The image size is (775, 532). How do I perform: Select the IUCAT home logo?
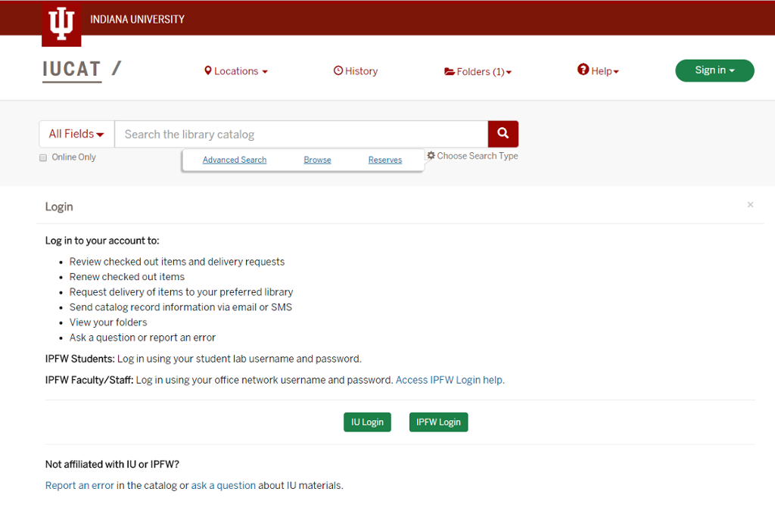coord(72,68)
